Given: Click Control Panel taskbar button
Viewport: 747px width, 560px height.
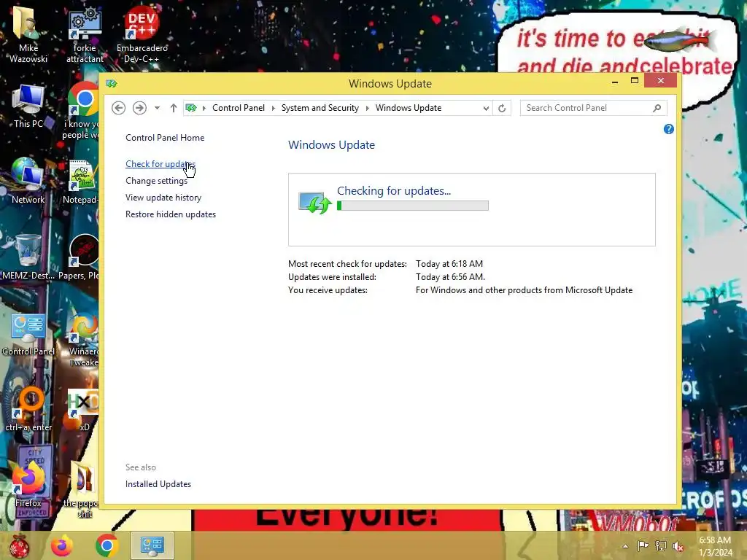Looking at the screenshot, I should pos(152,545).
